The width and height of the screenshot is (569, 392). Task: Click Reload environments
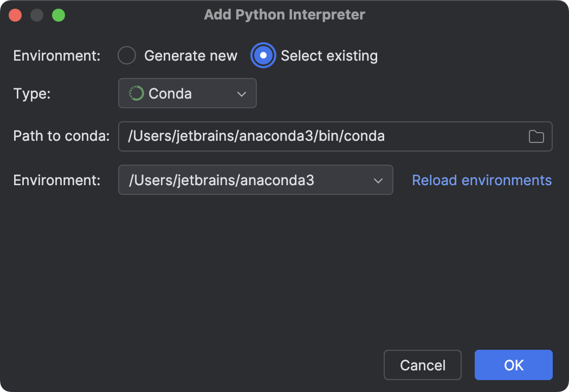point(481,180)
